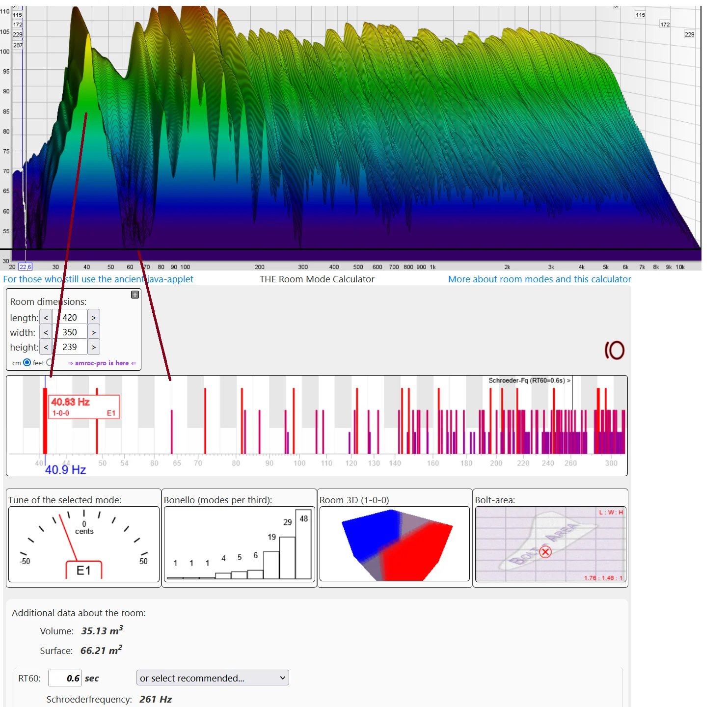The width and height of the screenshot is (728, 707).
Task: Edit the RT60 value field
Action: [x=65, y=678]
